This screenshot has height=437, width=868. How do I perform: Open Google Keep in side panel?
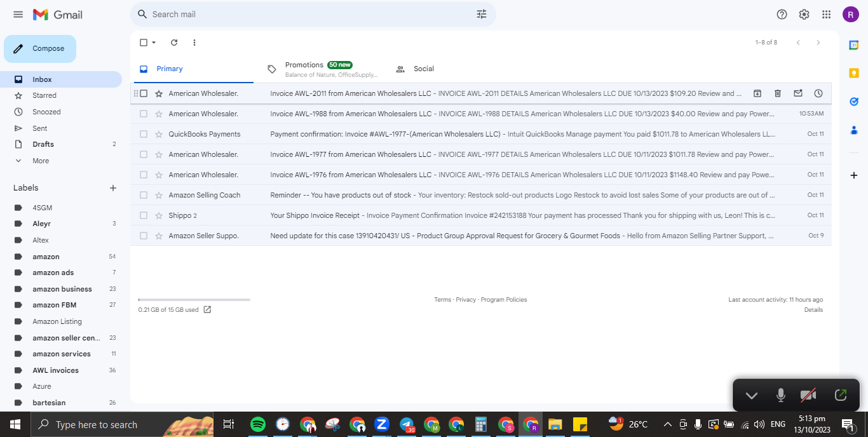click(x=854, y=73)
